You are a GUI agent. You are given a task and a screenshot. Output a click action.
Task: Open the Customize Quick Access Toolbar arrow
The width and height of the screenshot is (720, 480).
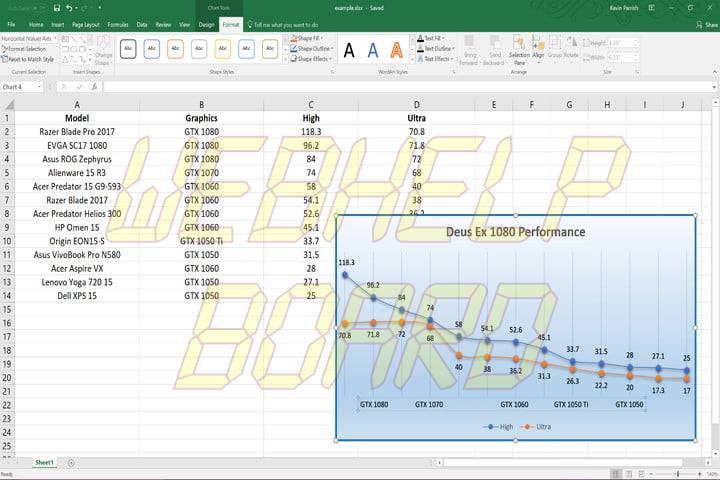[100, 8]
